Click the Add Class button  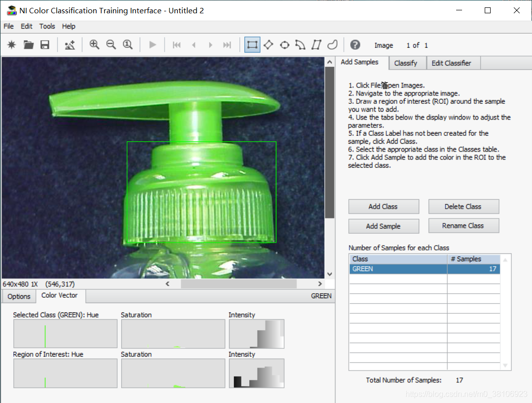pos(383,206)
